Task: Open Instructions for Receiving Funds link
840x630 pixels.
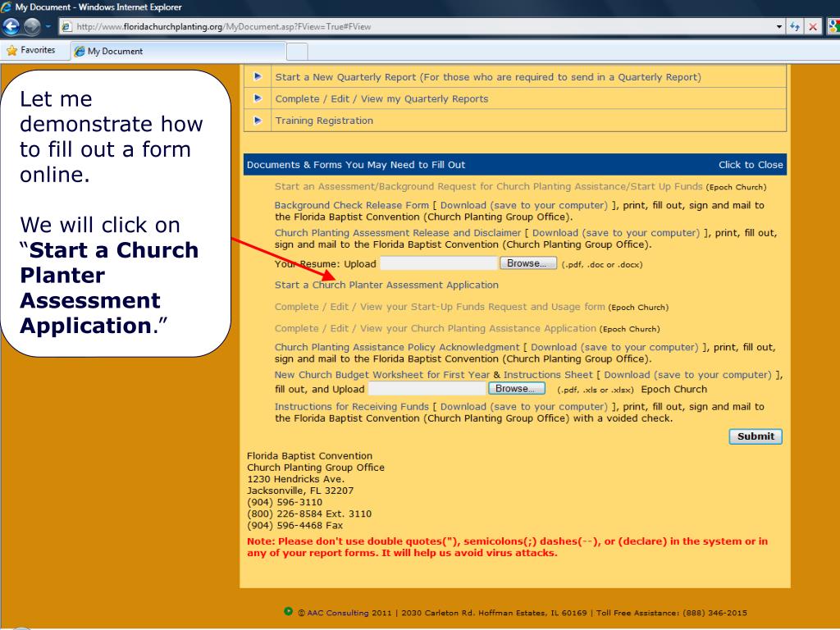Action: (351, 407)
